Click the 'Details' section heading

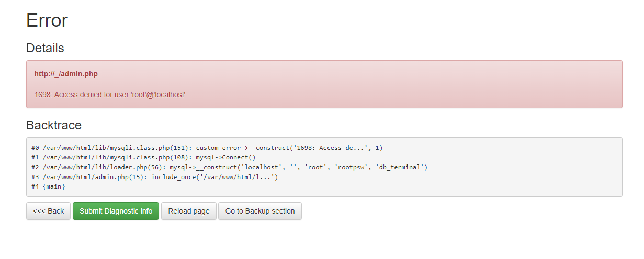pos(45,48)
